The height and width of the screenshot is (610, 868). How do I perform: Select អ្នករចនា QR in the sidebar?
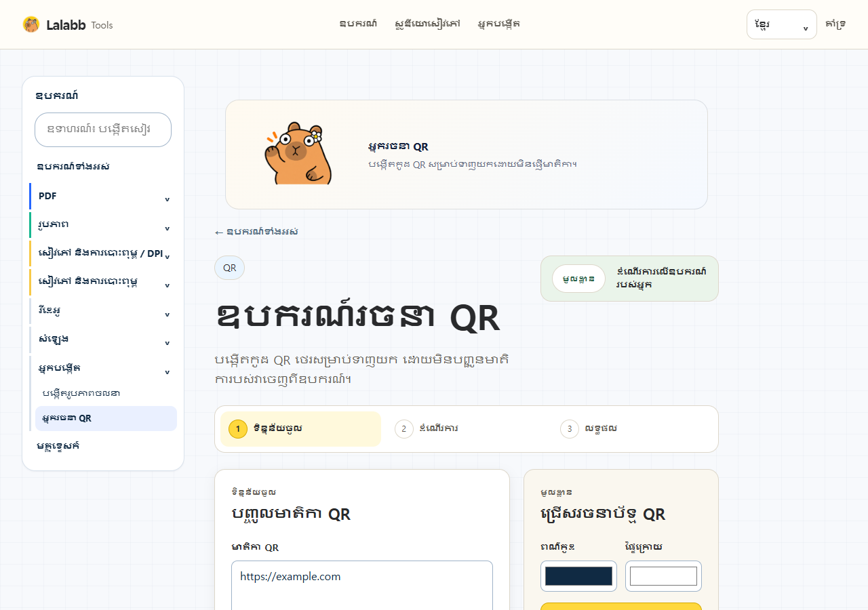click(x=106, y=418)
